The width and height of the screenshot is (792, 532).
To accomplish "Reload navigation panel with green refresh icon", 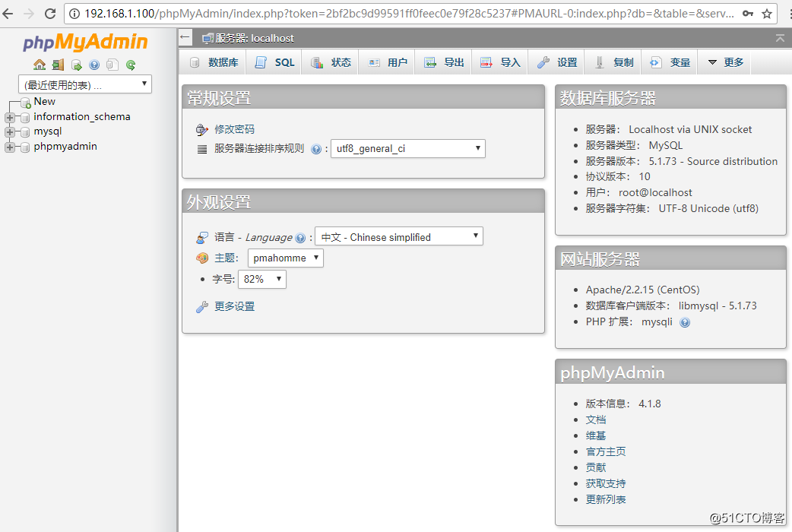I will 131,65.
